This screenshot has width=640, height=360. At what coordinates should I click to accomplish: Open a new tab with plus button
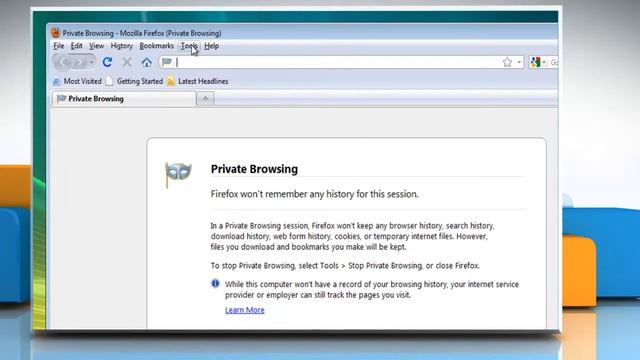pos(205,99)
